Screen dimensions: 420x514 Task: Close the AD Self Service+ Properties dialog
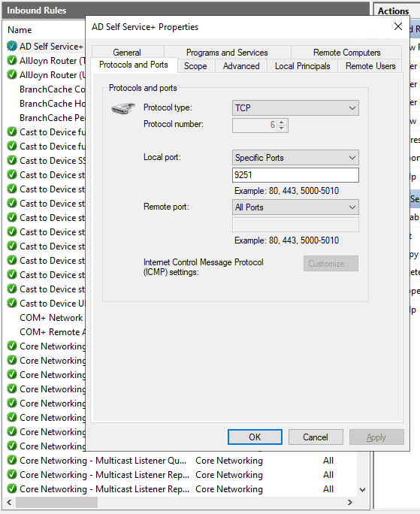[x=398, y=26]
